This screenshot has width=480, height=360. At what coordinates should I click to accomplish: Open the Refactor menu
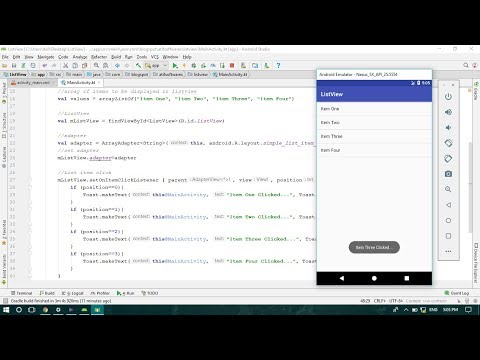click(99, 57)
